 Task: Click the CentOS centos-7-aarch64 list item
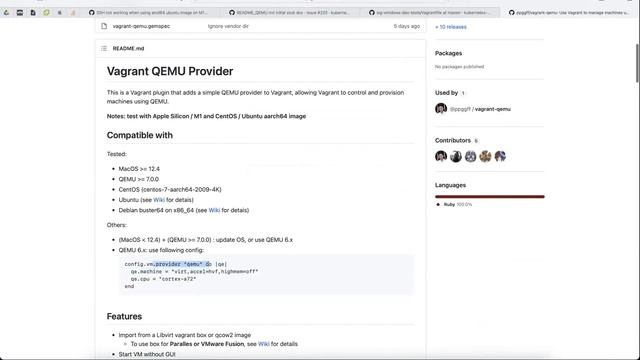coord(170,189)
